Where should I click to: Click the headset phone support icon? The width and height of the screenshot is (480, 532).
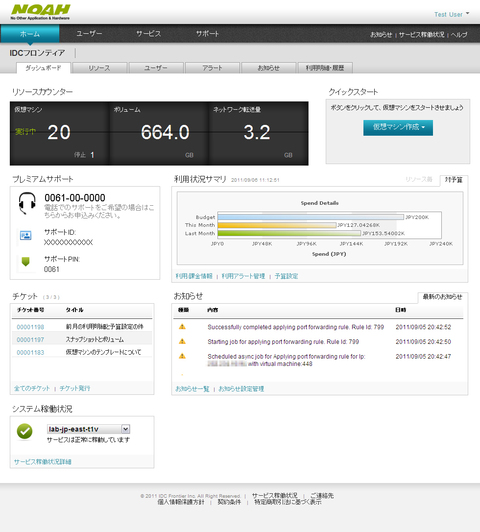point(27,203)
